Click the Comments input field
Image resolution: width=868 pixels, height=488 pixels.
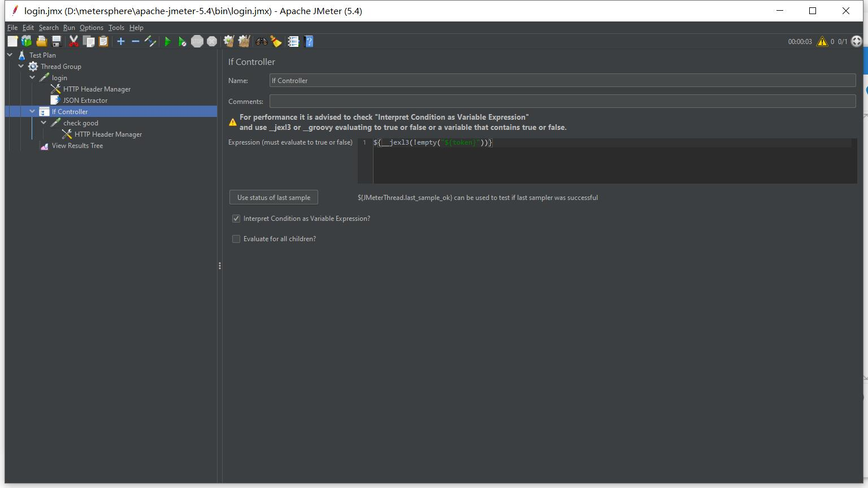562,102
